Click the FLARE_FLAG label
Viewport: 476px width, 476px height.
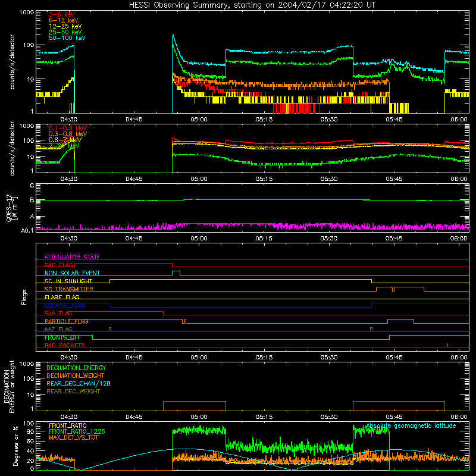coord(62,297)
